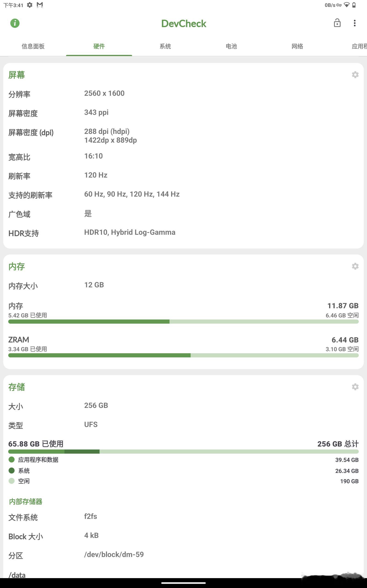Click the storage usage bar
Image resolution: width=367 pixels, height=588 pixels.
(183, 452)
